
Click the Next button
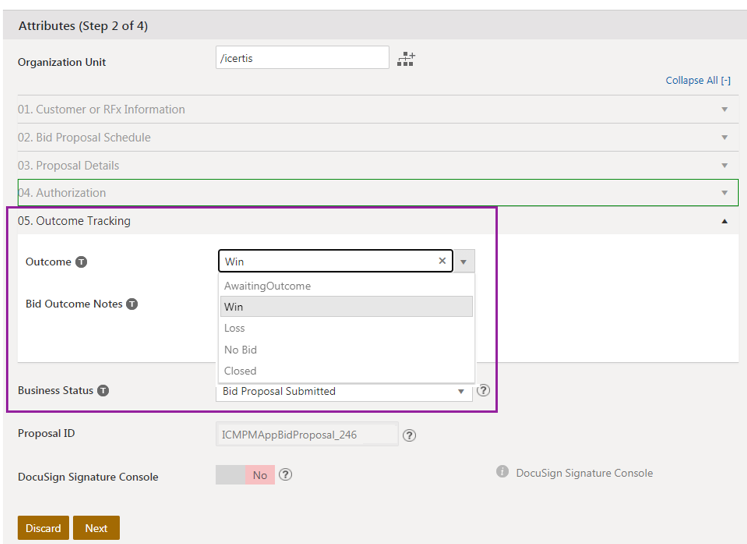point(96,528)
